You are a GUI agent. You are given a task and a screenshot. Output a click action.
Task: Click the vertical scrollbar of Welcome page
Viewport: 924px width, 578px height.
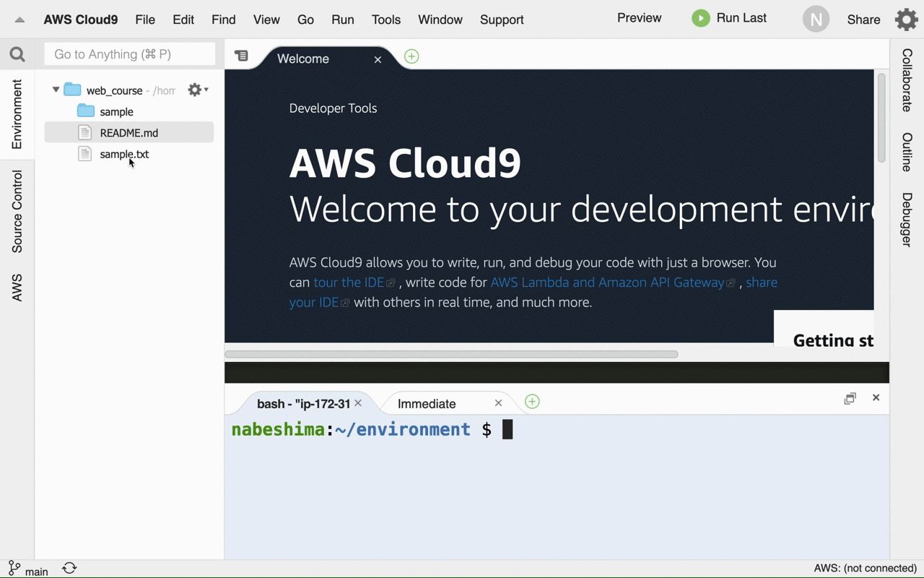881,118
